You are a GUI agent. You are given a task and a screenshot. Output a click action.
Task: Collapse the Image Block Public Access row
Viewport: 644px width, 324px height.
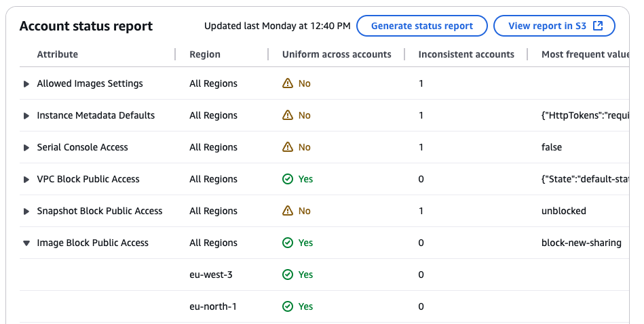coord(26,243)
